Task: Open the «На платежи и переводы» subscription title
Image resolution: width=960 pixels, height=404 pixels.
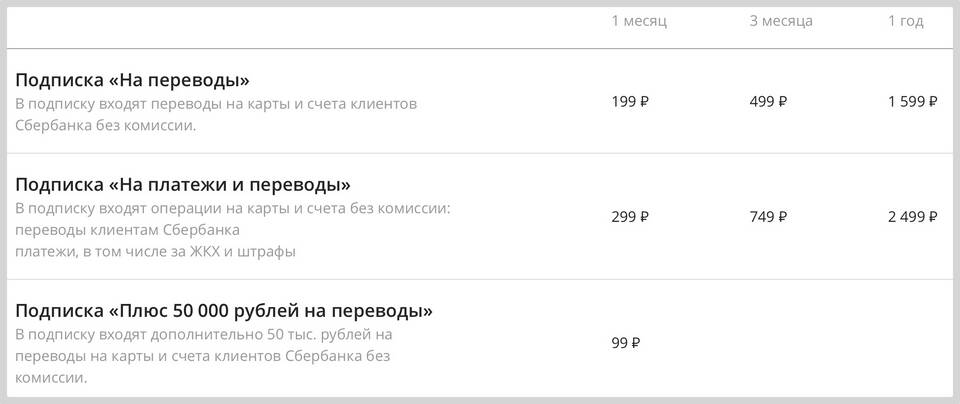Action: click(183, 185)
